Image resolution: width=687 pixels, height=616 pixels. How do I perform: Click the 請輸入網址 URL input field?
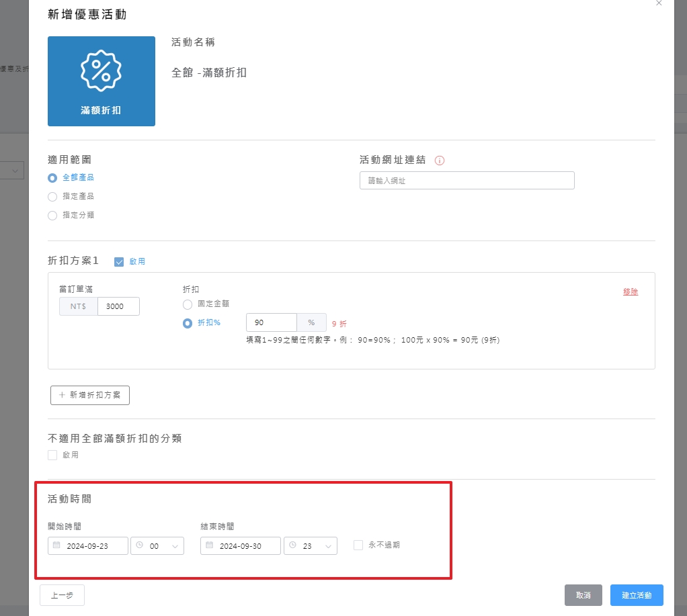pyautogui.click(x=467, y=181)
